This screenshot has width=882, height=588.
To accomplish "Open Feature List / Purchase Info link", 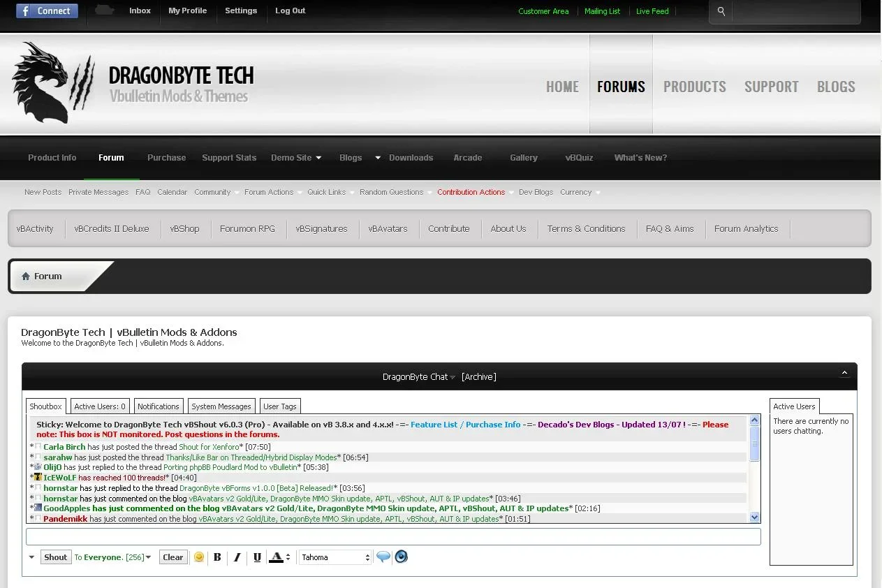I will (465, 425).
